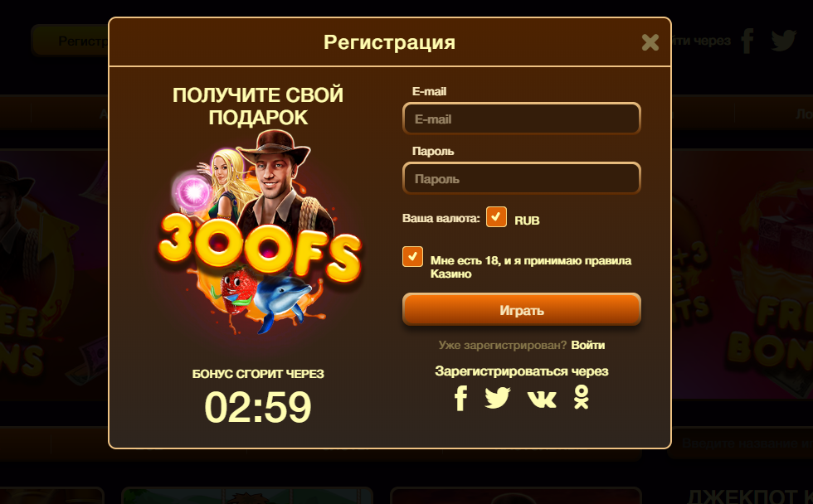Click the orange Играть button
This screenshot has width=813, height=504.
(522, 310)
